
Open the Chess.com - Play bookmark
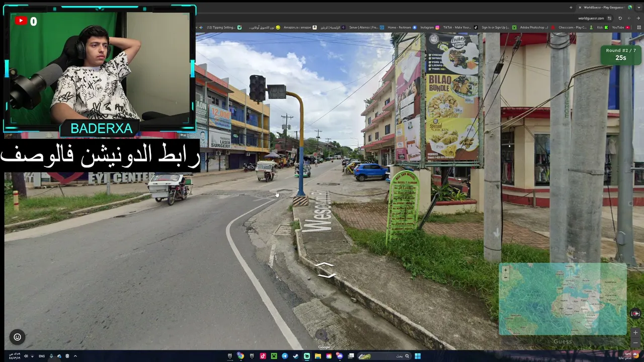click(575, 28)
